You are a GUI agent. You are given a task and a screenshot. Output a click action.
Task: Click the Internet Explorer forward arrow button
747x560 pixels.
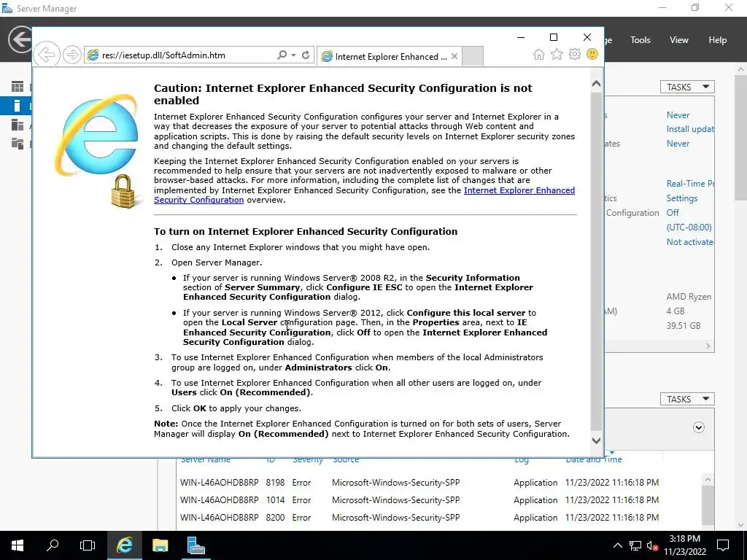click(x=72, y=55)
